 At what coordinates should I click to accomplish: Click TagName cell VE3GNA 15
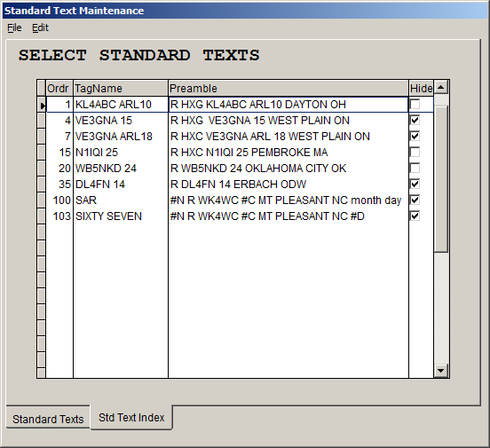(121, 121)
